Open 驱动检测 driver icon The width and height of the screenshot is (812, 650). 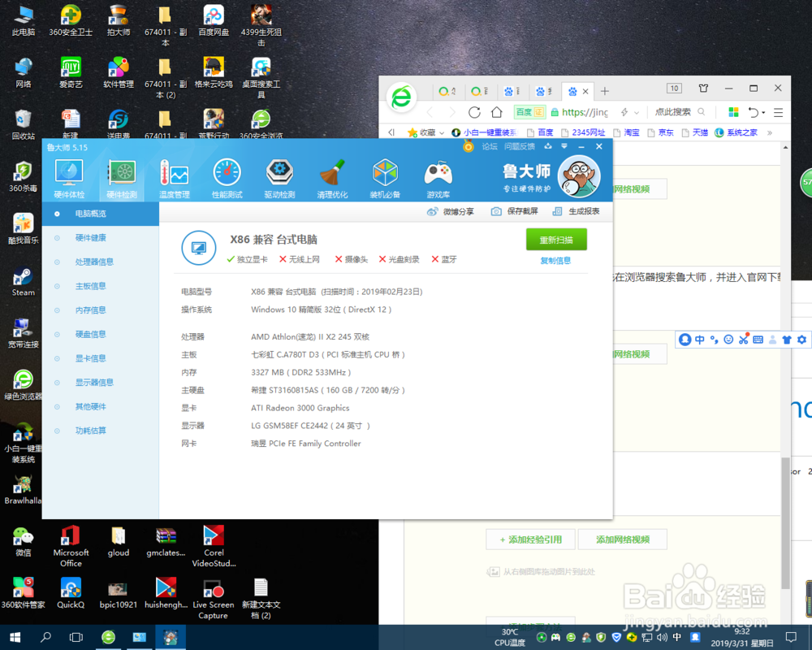279,179
